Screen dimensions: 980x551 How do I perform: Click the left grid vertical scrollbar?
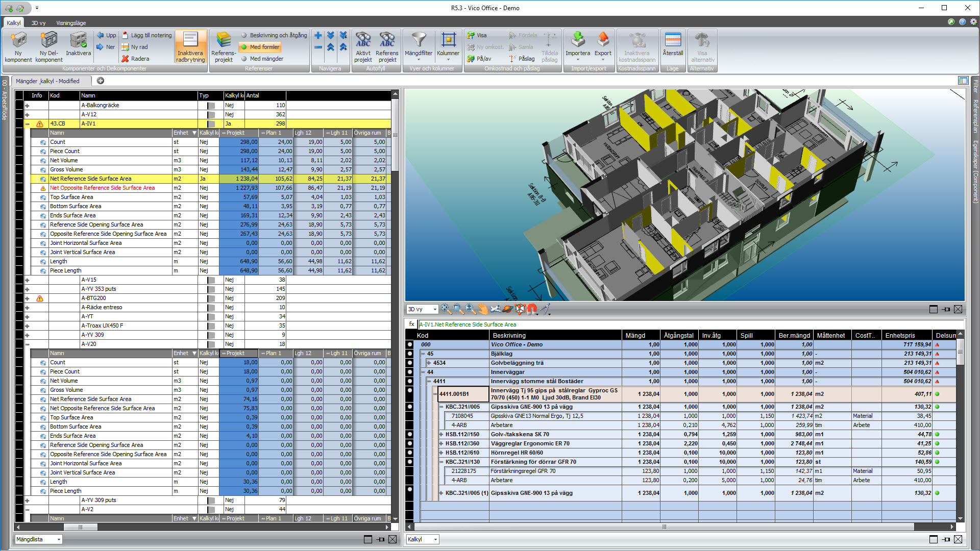click(x=395, y=306)
